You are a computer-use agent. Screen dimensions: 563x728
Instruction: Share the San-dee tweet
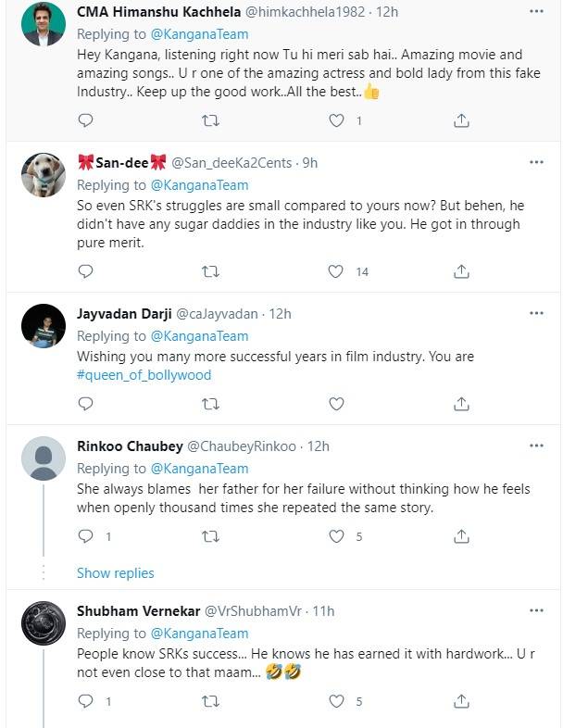[461, 271]
